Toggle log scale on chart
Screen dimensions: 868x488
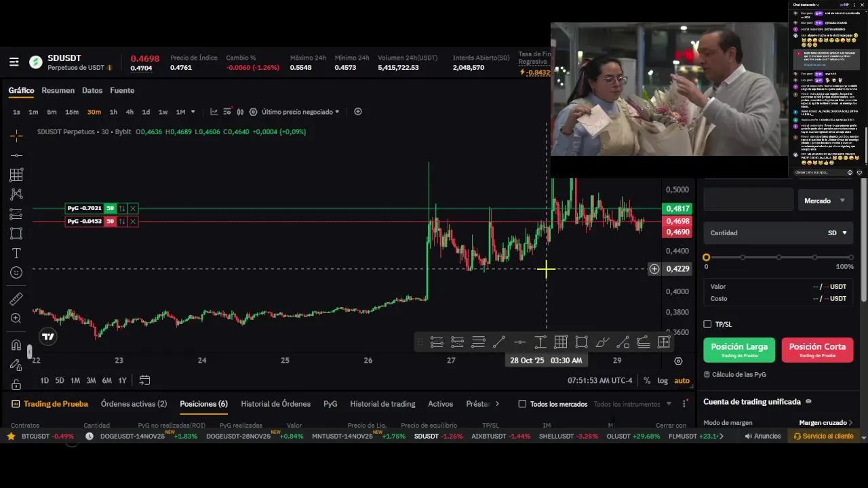pyautogui.click(x=663, y=380)
